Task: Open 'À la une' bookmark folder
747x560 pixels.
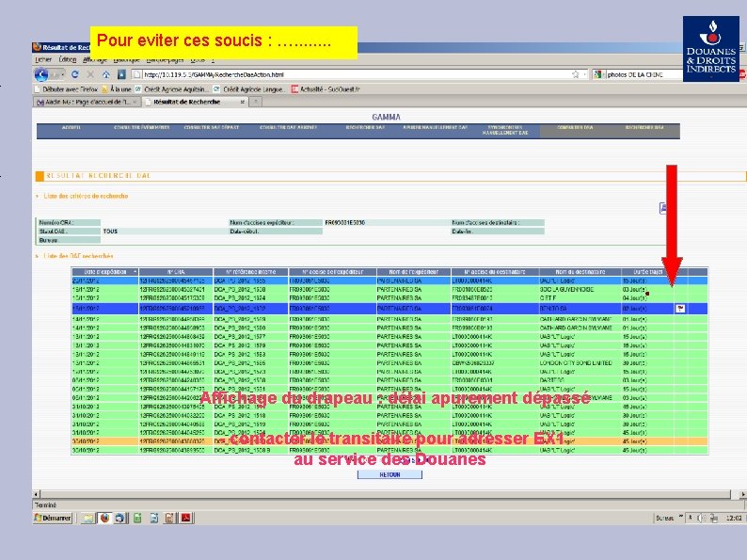Action: 117,89
